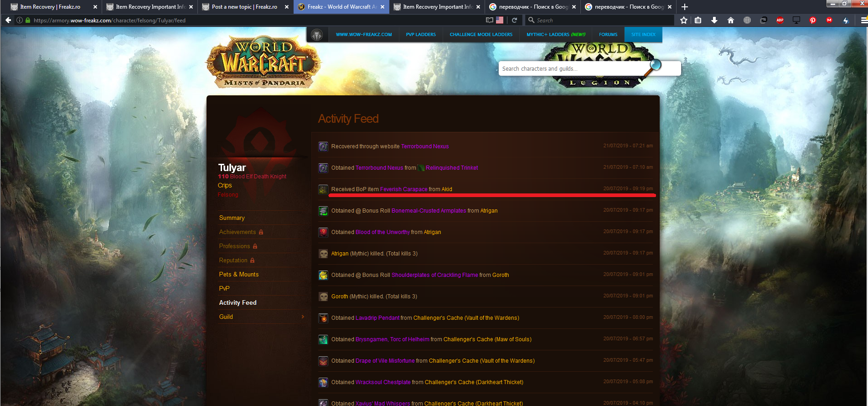Click the Feverish Carapace item icon

tap(323, 189)
